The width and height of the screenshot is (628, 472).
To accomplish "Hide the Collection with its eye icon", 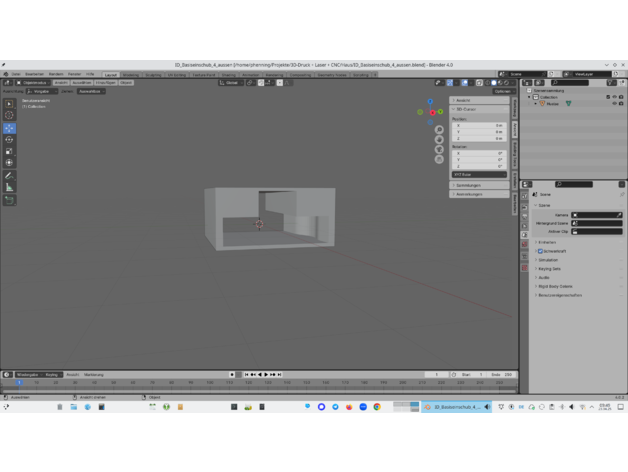I will pos(614,97).
